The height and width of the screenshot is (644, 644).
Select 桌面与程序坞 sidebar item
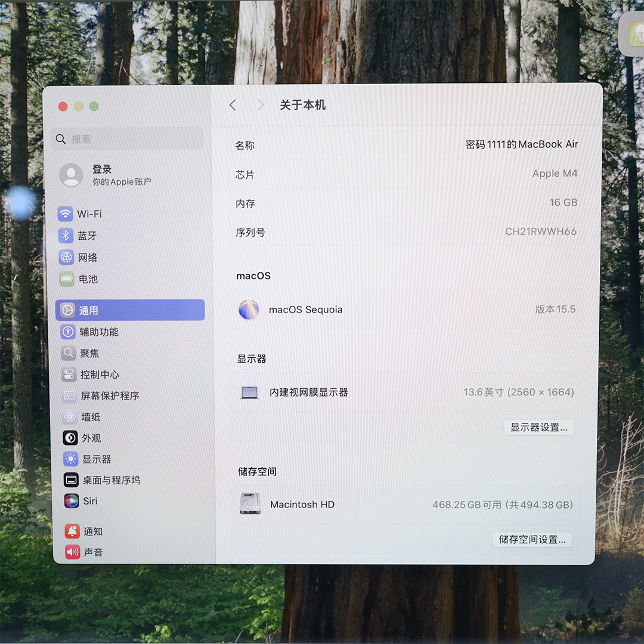(111, 480)
